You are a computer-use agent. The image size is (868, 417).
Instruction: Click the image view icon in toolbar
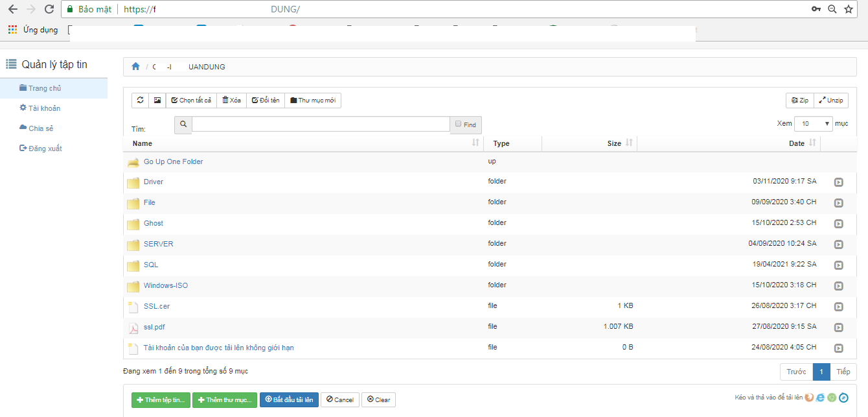[x=157, y=101]
